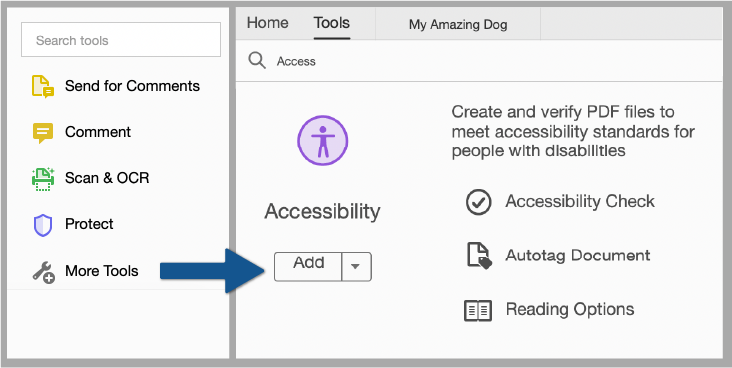The image size is (732, 368).
Task: Open the My Amazing Dog document tab
Action: point(458,24)
